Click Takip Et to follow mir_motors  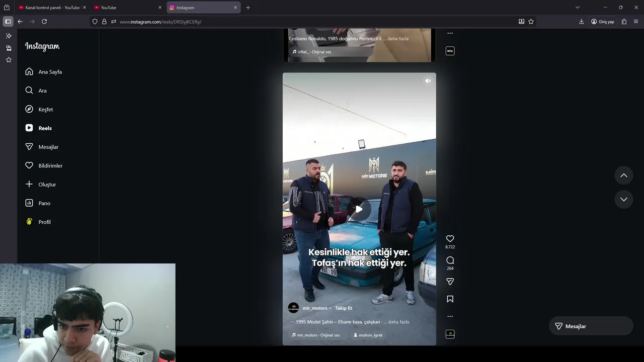click(x=344, y=308)
